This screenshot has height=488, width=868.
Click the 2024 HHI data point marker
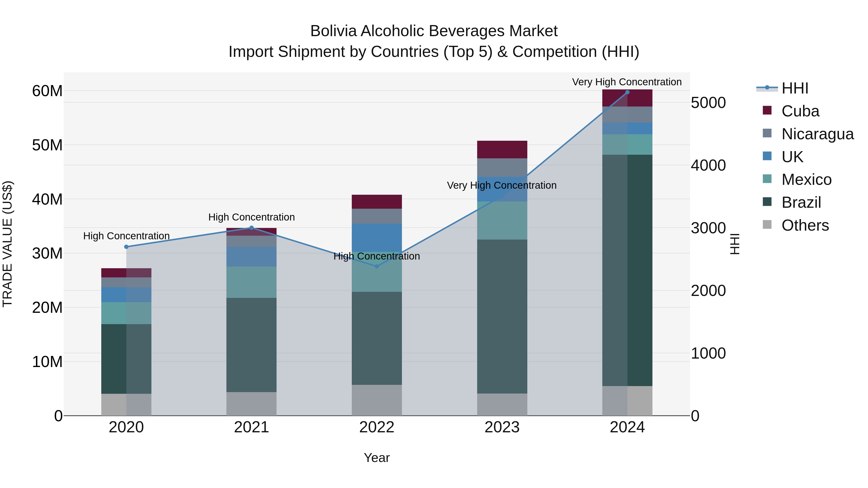click(x=627, y=92)
